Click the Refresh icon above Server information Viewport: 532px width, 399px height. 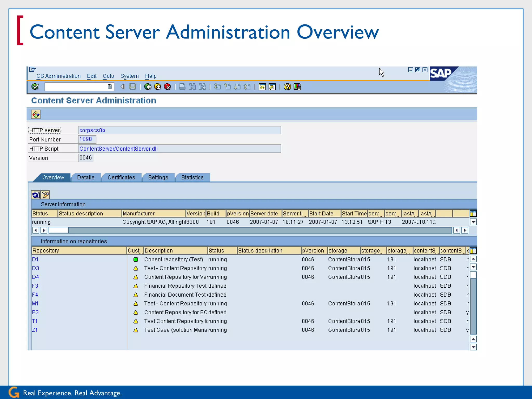click(36, 195)
